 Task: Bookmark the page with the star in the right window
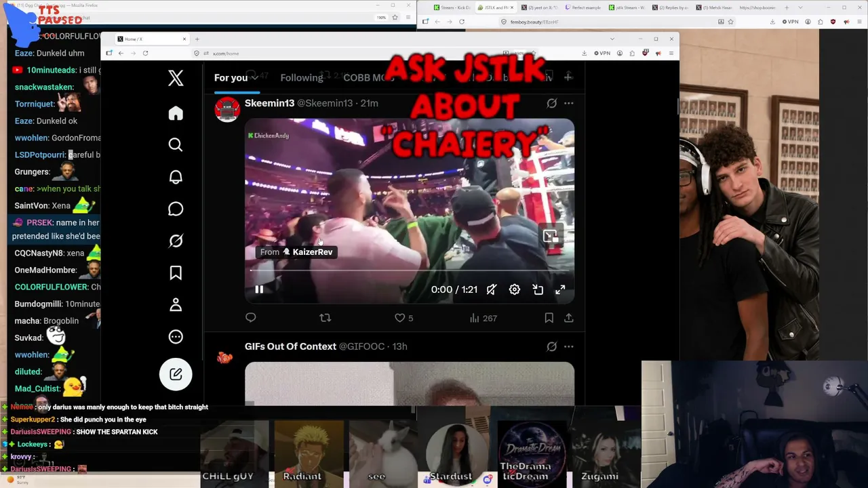[730, 22]
